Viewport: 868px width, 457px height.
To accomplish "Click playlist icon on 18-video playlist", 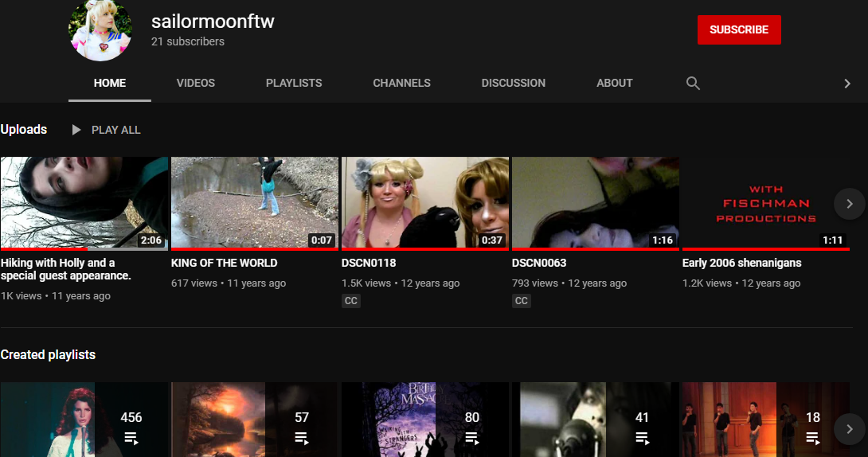I will pos(812,438).
